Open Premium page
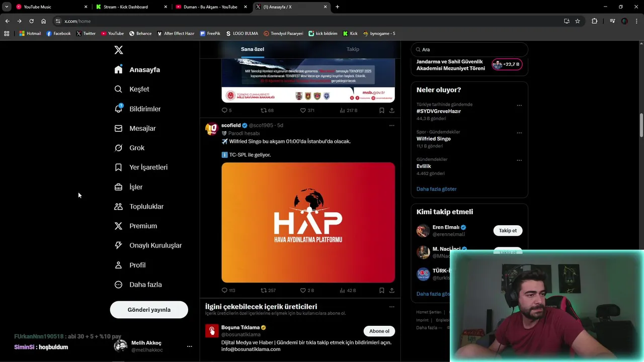The width and height of the screenshot is (644, 362). (x=136, y=226)
